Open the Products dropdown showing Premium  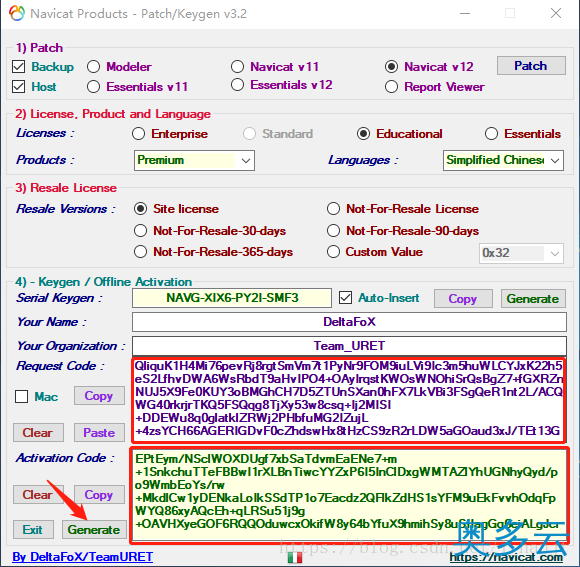click(x=194, y=161)
